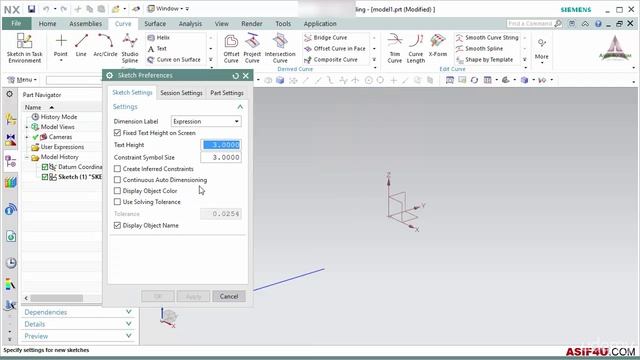The image size is (640, 360).
Task: Open the Curve on Surface tool
Action: click(x=174, y=60)
